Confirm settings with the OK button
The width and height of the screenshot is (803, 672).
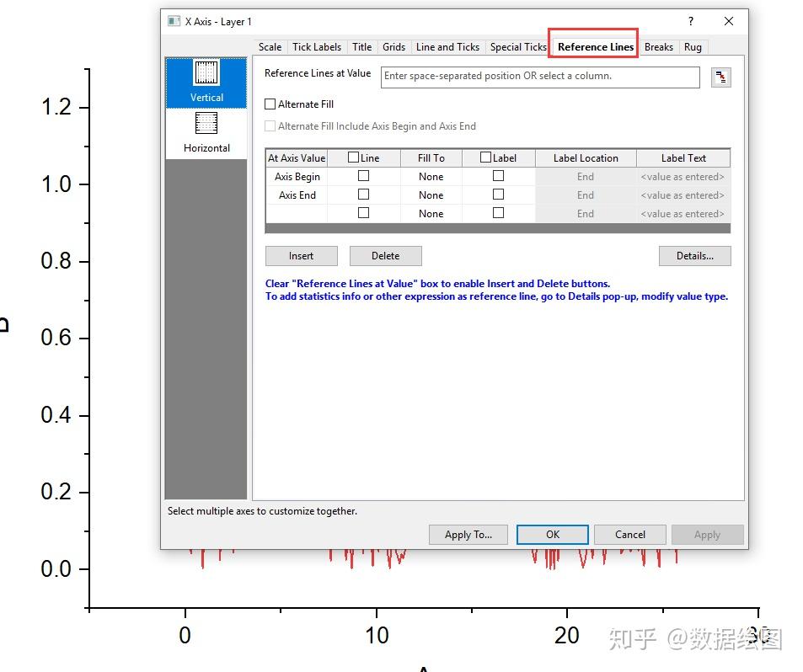tap(552, 534)
